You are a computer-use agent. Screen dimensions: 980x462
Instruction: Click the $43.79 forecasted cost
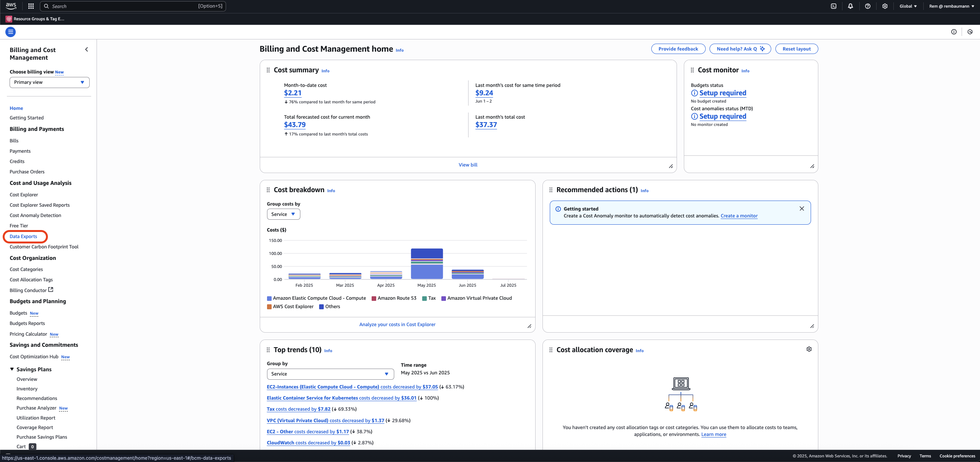click(295, 125)
